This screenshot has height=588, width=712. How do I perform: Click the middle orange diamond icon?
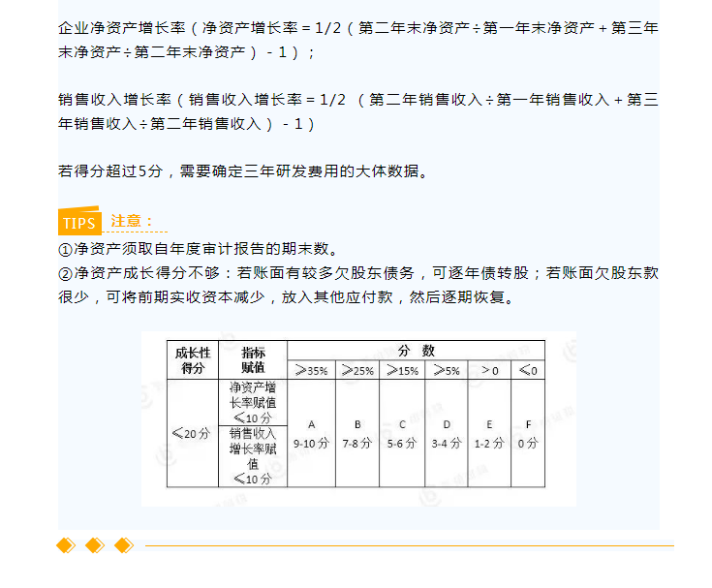coord(94,545)
